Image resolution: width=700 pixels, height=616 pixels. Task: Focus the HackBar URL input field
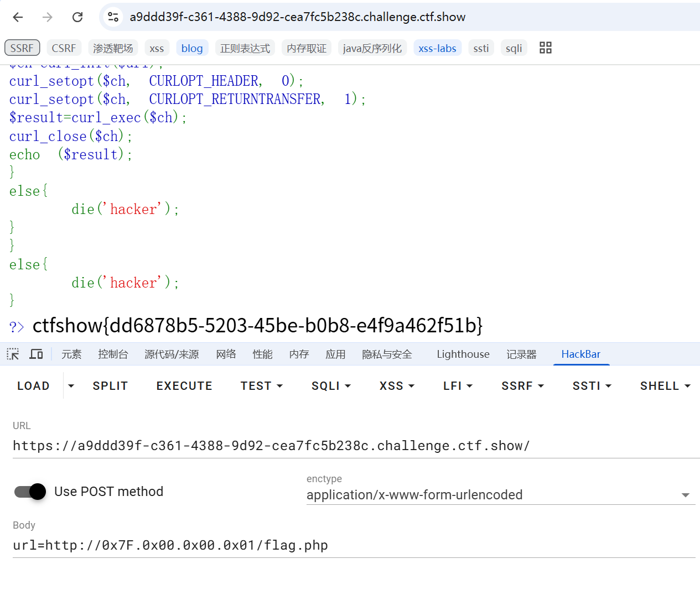pos(356,446)
